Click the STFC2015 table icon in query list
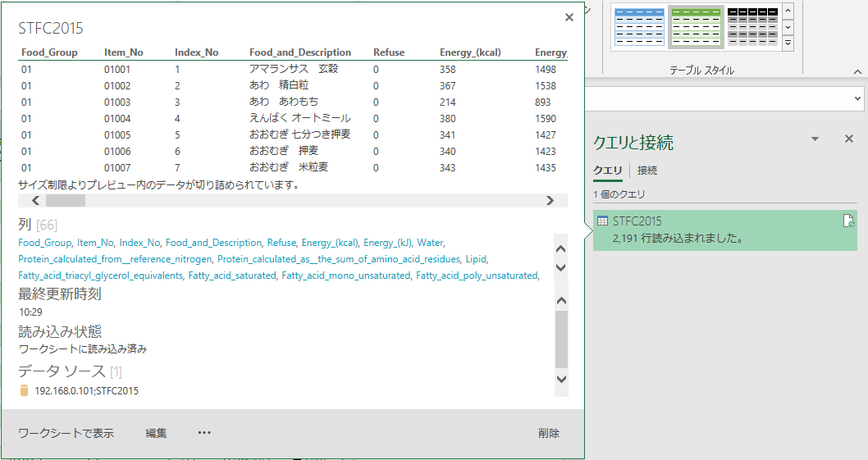This screenshot has width=868, height=460. point(602,221)
